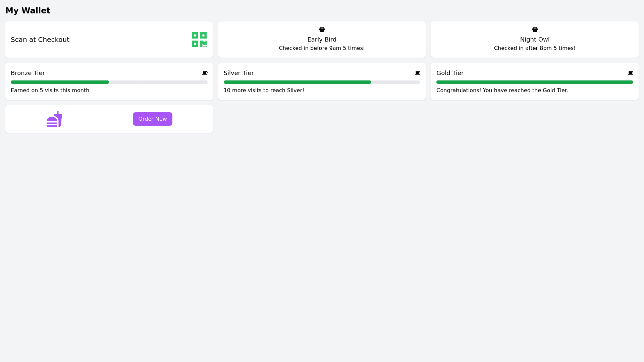Click the Bronze Tier heading text
644x362 pixels.
28,73
